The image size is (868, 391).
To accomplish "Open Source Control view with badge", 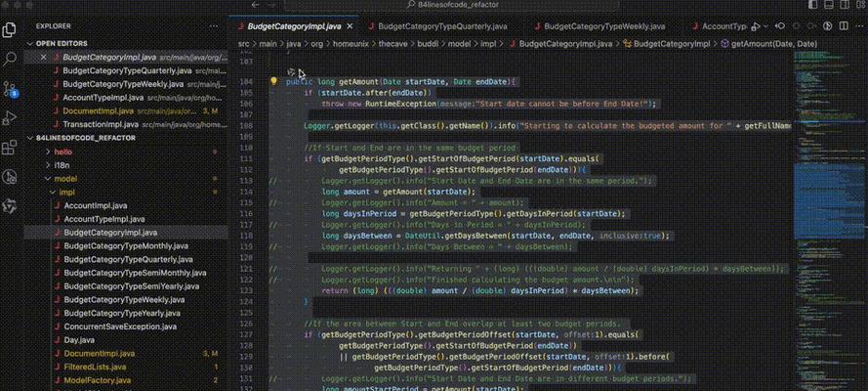I will pyautogui.click(x=10, y=89).
